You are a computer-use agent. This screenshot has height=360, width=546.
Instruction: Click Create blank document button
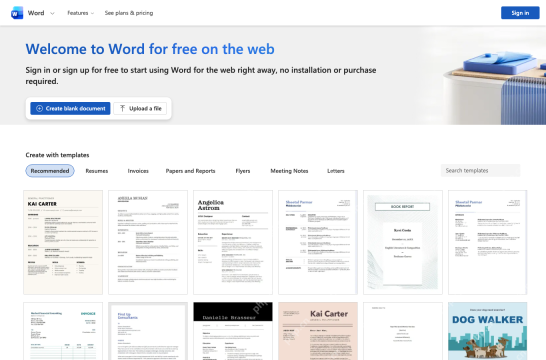click(70, 108)
